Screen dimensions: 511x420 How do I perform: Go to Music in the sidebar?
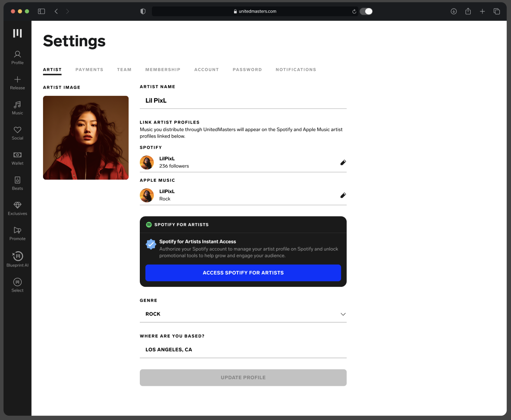pyautogui.click(x=17, y=108)
